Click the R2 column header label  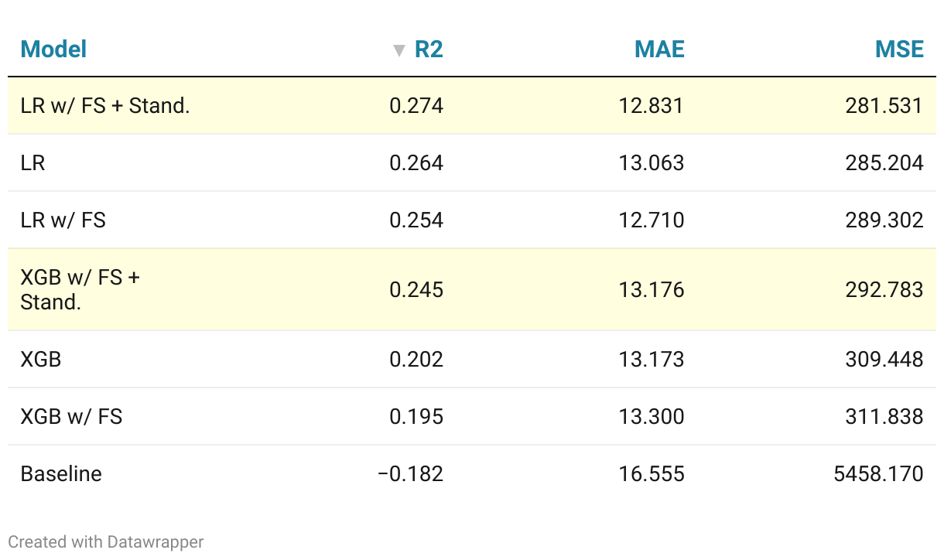[x=429, y=50]
